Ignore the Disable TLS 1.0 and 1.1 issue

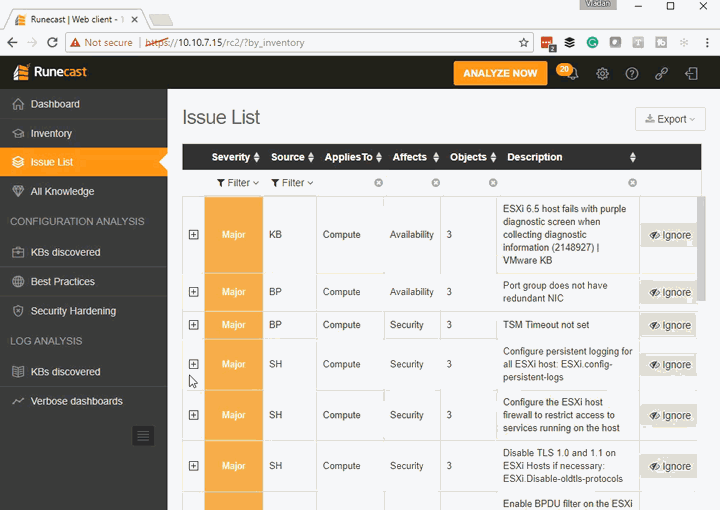pyautogui.click(x=669, y=466)
